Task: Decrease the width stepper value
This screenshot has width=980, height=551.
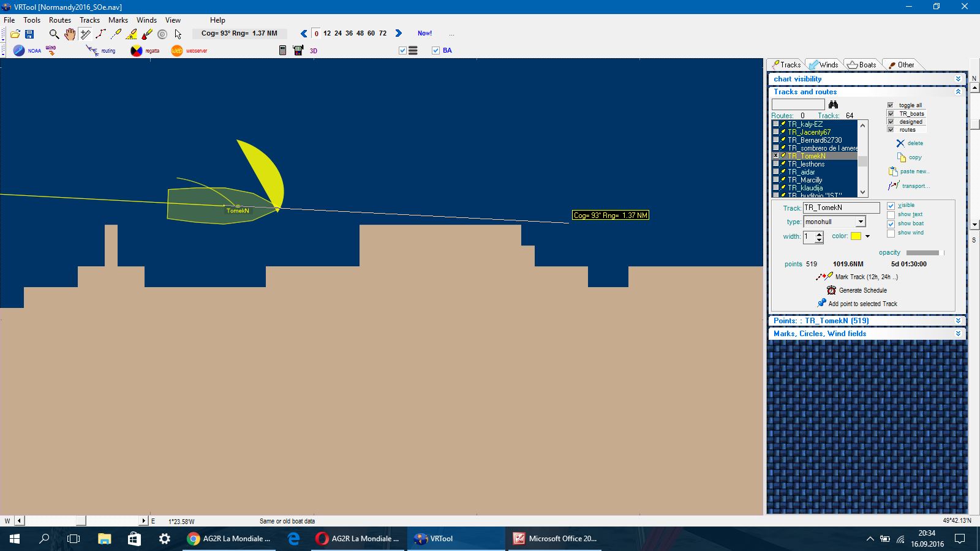Action: point(819,240)
